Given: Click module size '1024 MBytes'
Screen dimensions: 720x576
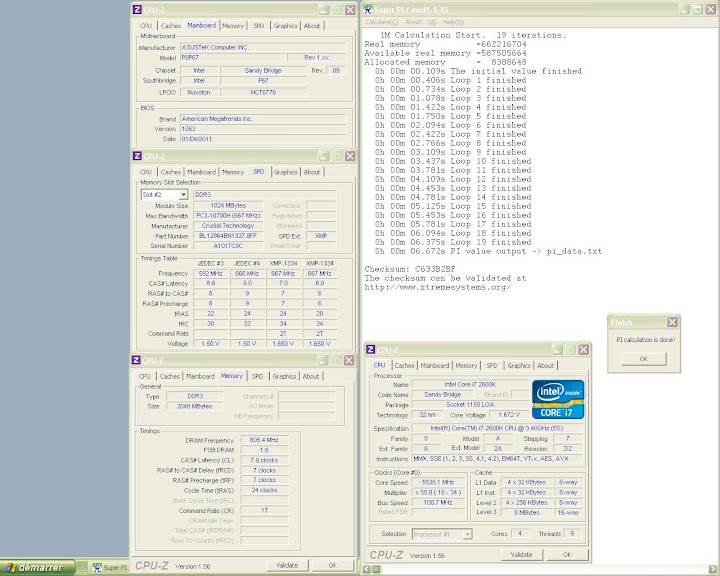Looking at the screenshot, I should (228, 205).
